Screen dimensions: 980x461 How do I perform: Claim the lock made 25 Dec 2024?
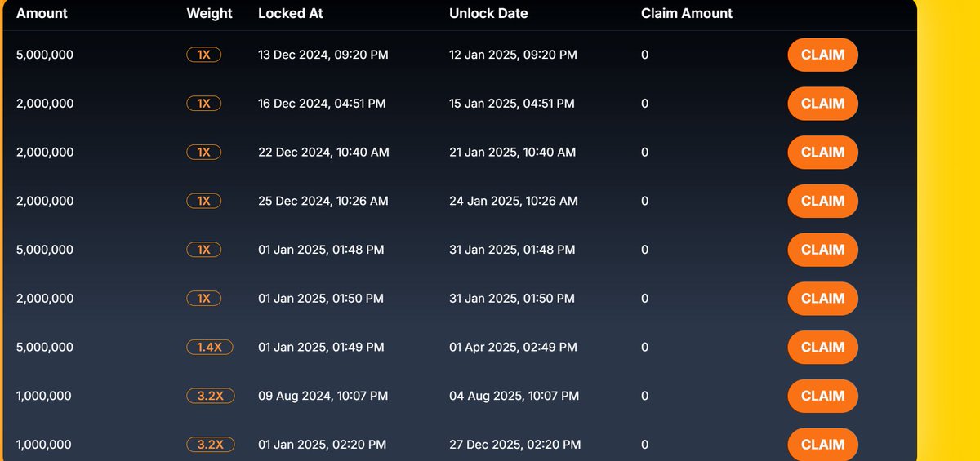pyautogui.click(x=822, y=201)
